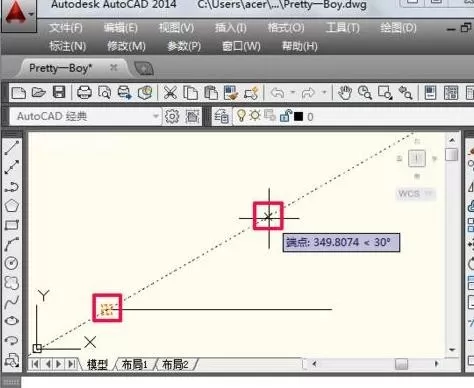Screen dimensions: 474x388
Task: Click the New file icon
Action: coord(18,93)
